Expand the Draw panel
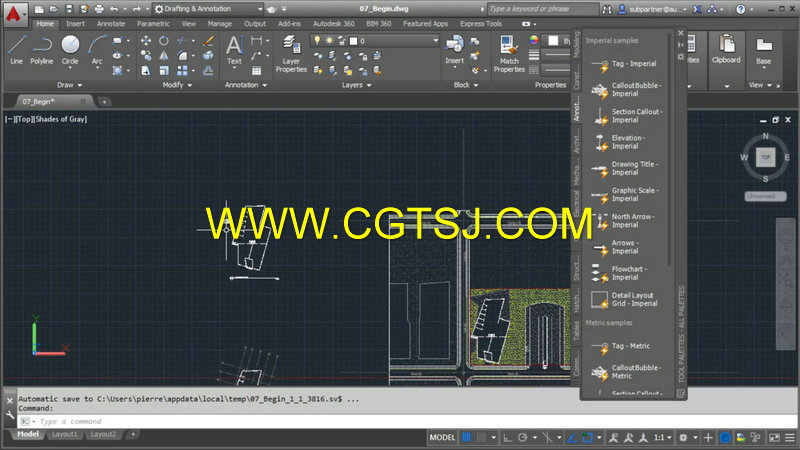Image resolution: width=800 pixels, height=450 pixels. pos(69,85)
